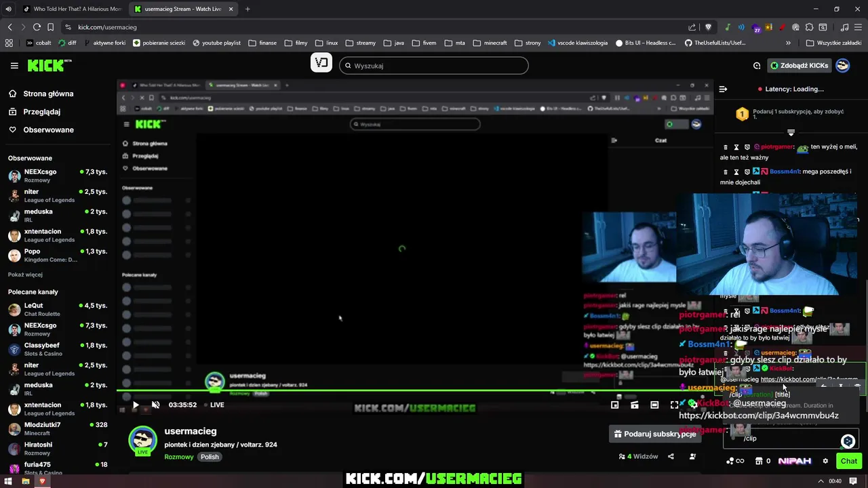Open Obserwowane in the sidebar
The image size is (868, 488).
[48, 129]
